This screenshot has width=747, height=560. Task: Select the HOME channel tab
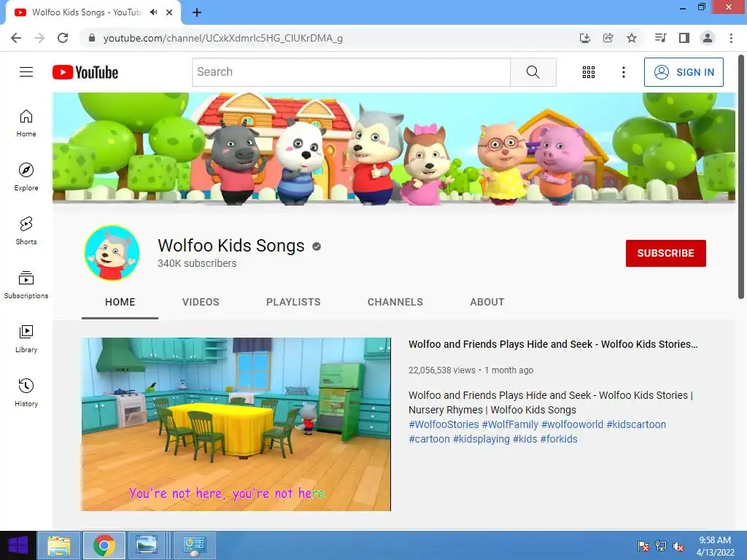(x=120, y=302)
